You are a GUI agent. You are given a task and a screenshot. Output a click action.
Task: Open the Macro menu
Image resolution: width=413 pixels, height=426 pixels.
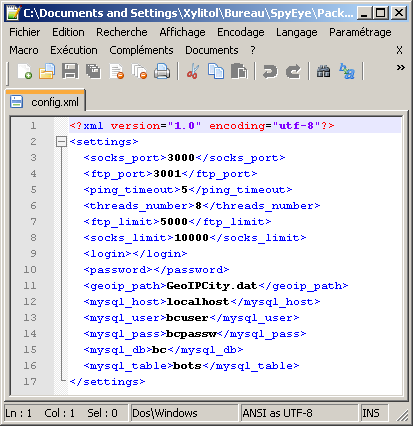[24, 50]
